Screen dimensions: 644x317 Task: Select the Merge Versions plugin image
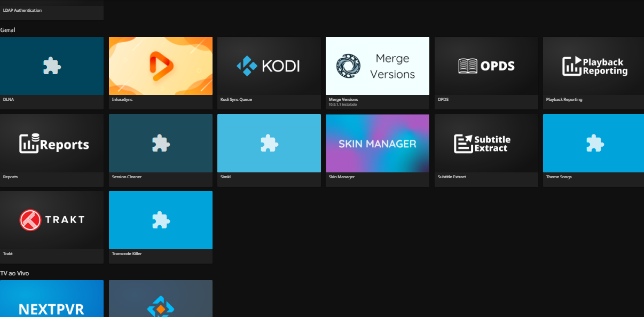[377, 66]
